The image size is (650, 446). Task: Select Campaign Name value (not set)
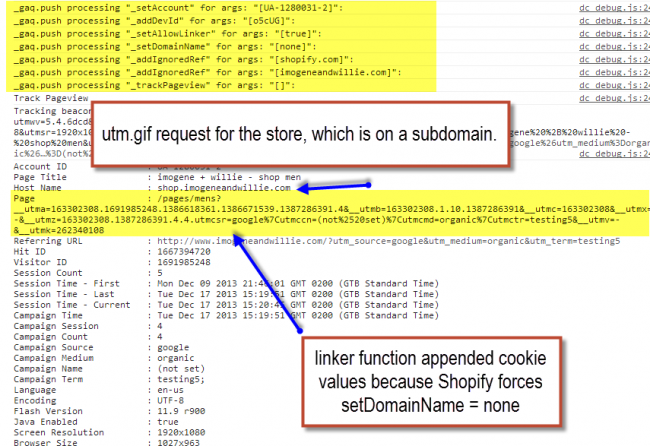181,369
